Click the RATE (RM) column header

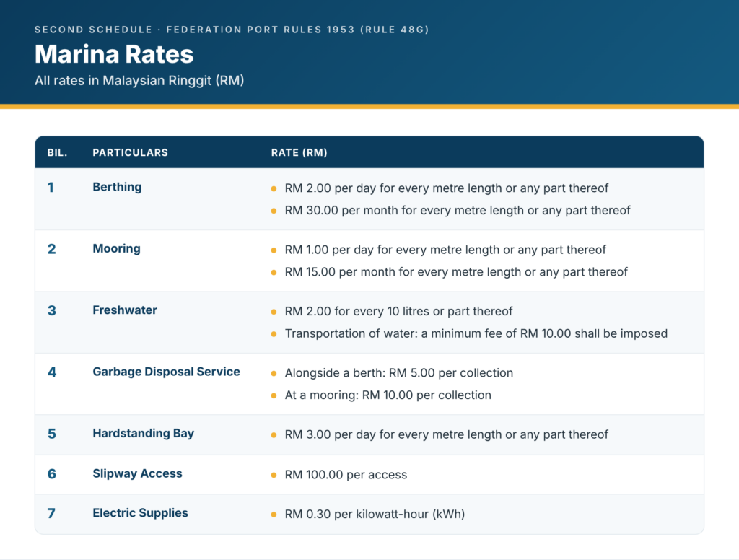point(299,153)
